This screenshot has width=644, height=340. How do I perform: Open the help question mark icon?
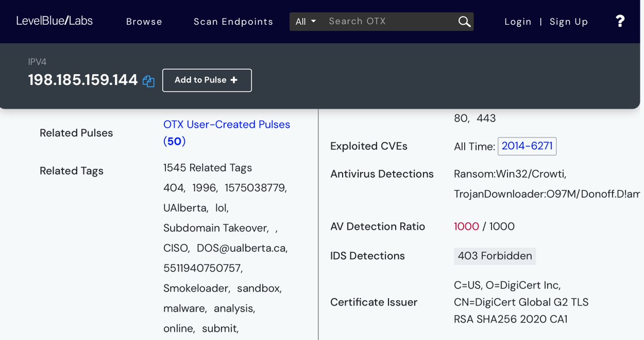620,21
